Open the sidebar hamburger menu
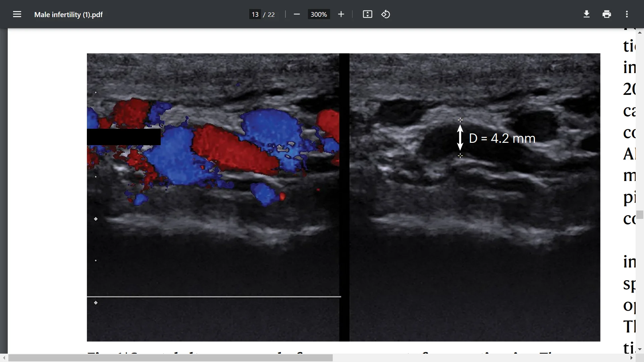 click(x=17, y=14)
